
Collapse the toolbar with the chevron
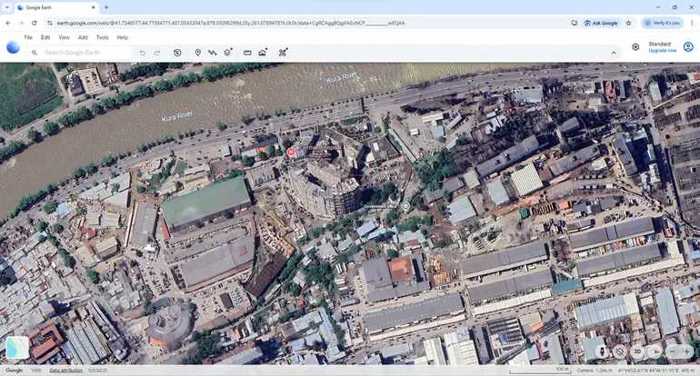point(614,53)
